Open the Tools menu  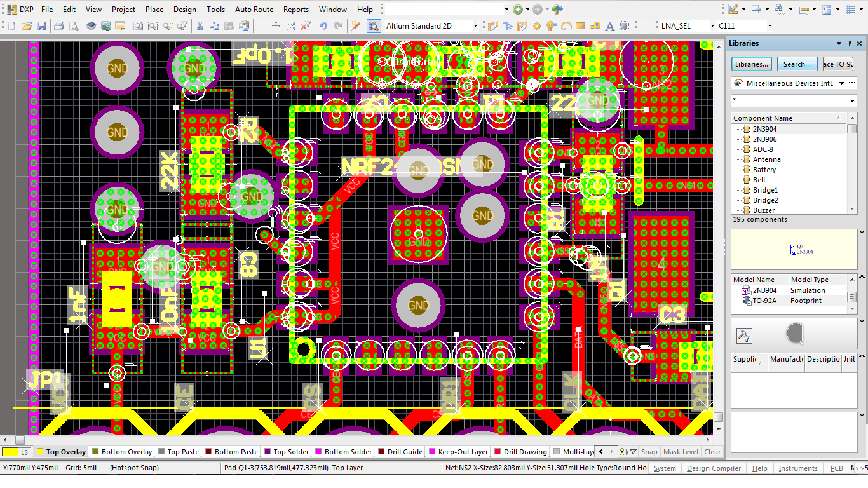click(x=216, y=10)
